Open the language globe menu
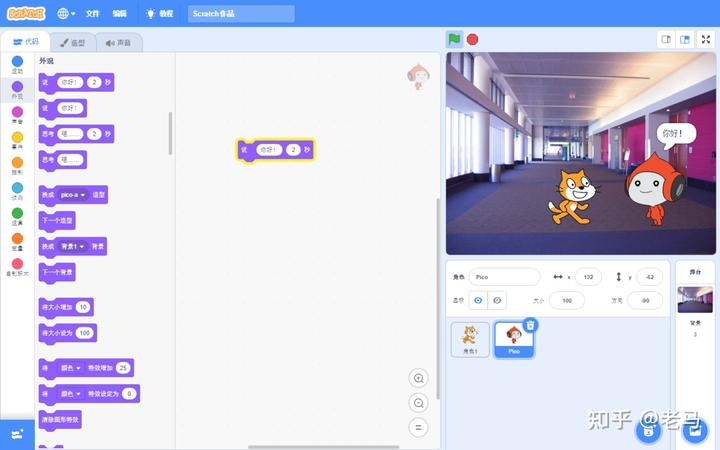Screen dimensions: 720x450 66,13
